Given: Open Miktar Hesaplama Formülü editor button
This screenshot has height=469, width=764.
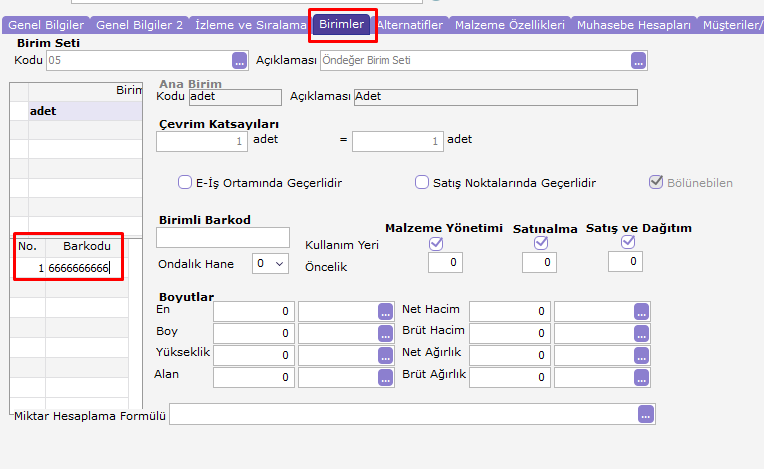Looking at the screenshot, I should click(646, 414).
